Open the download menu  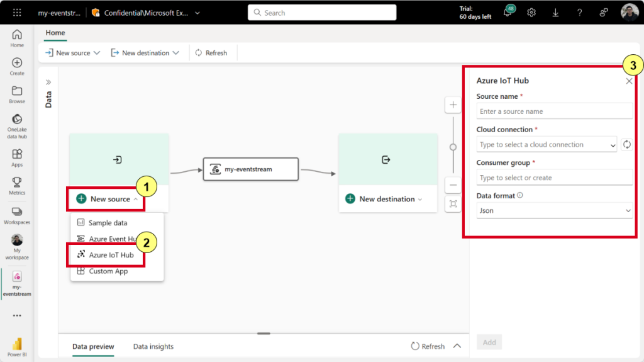555,13
